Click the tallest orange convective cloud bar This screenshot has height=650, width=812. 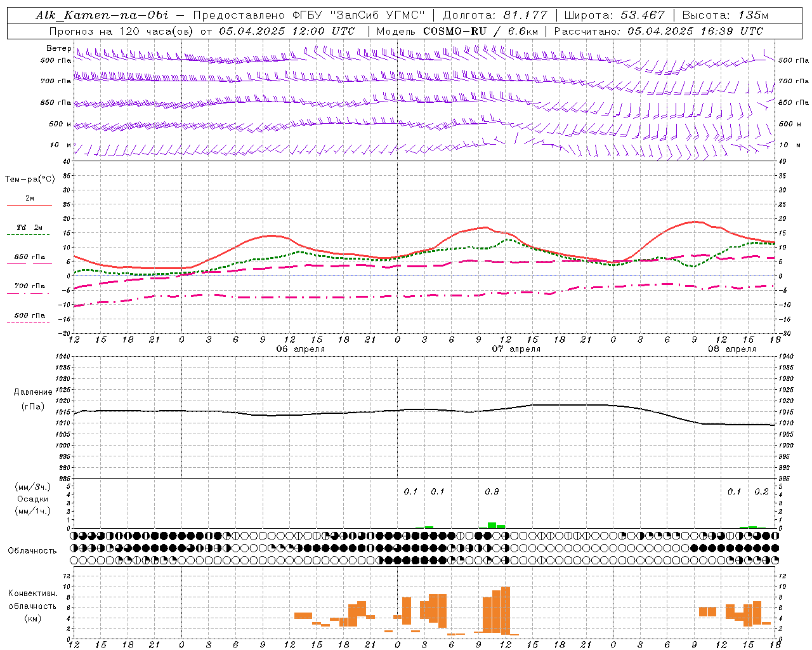[x=506, y=610]
